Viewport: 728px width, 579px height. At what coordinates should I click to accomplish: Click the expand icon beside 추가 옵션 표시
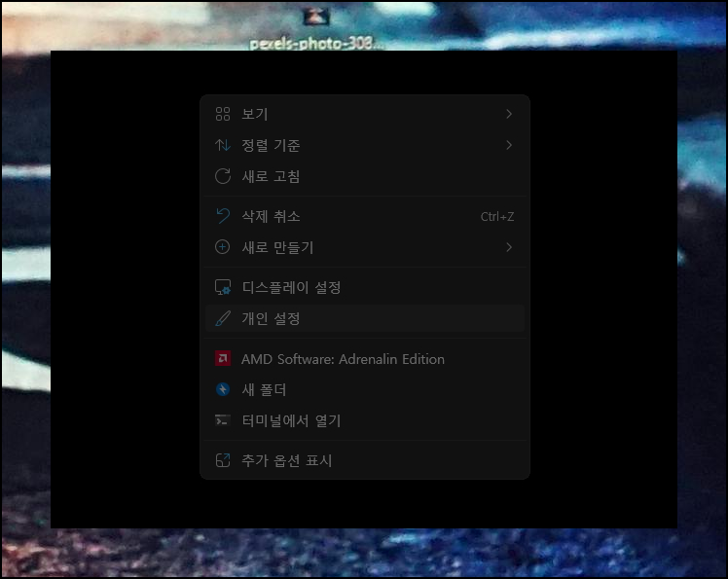[x=223, y=460]
